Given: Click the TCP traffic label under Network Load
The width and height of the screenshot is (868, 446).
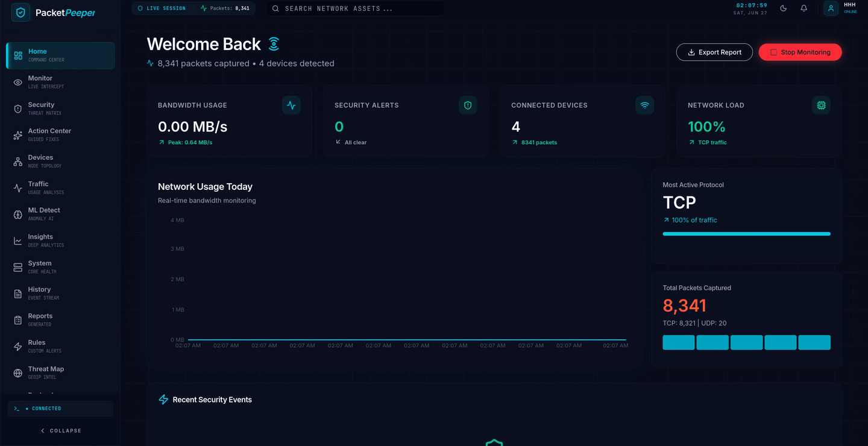Looking at the screenshot, I should click(x=712, y=143).
